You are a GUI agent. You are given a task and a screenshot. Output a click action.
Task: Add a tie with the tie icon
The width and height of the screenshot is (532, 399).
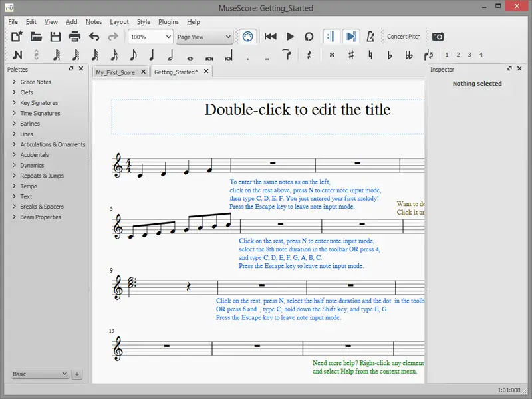(x=287, y=55)
